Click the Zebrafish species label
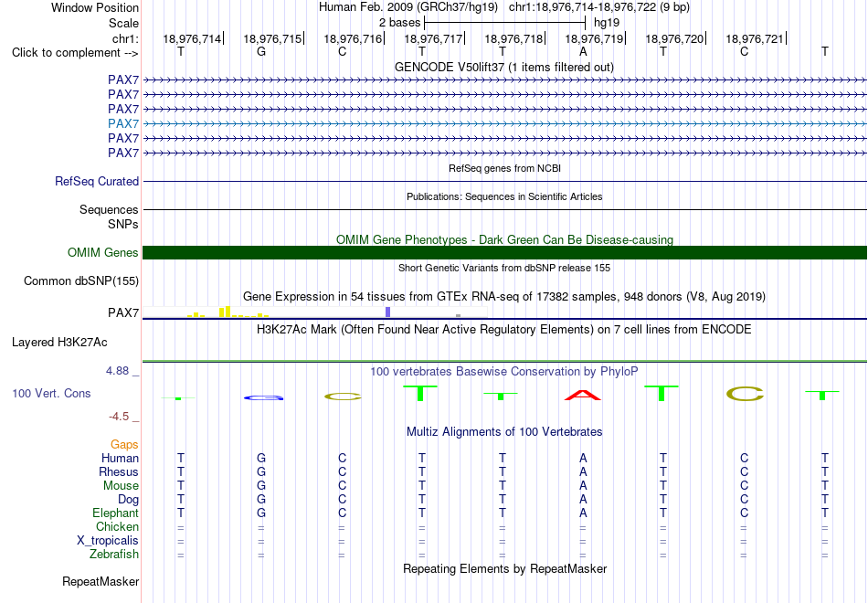868x603 pixels. pos(114,554)
